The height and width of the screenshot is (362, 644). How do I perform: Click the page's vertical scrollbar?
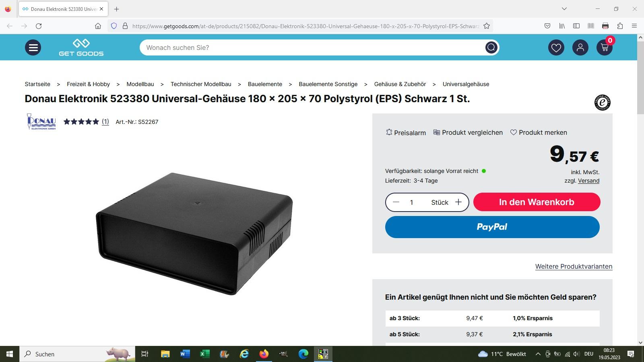[x=640, y=189]
